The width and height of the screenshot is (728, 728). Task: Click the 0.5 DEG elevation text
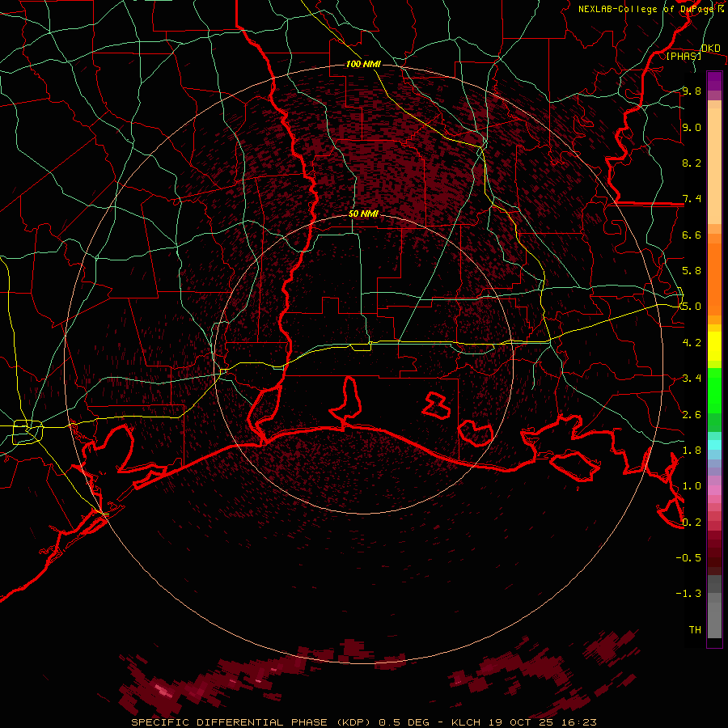[x=404, y=722]
